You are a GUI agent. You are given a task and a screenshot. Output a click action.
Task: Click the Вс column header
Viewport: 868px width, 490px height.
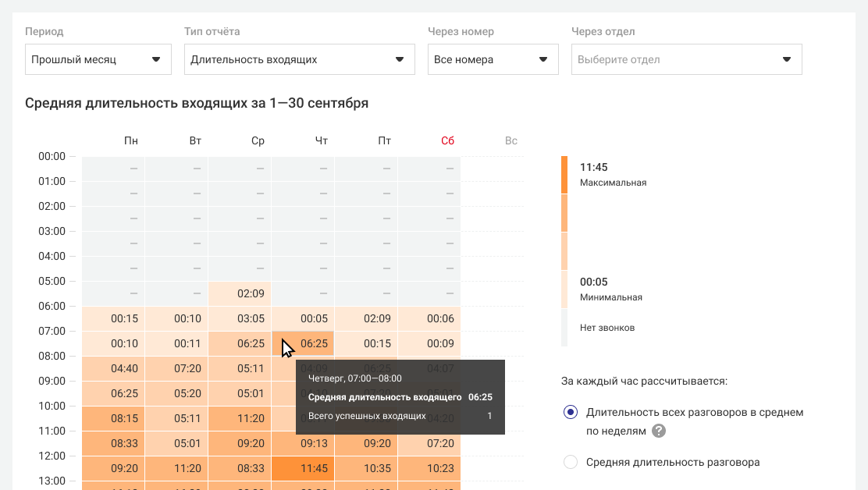(x=511, y=141)
